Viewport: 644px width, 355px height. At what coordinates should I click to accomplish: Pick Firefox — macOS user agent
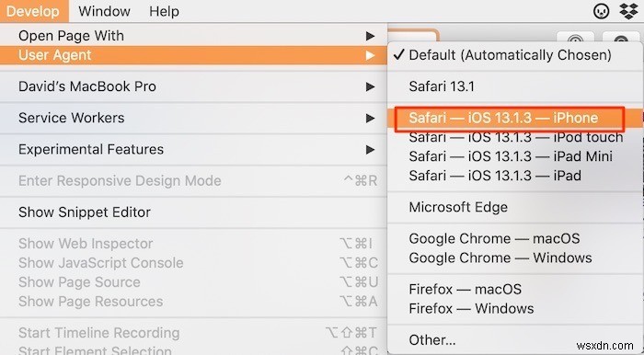pyautogui.click(x=514, y=290)
